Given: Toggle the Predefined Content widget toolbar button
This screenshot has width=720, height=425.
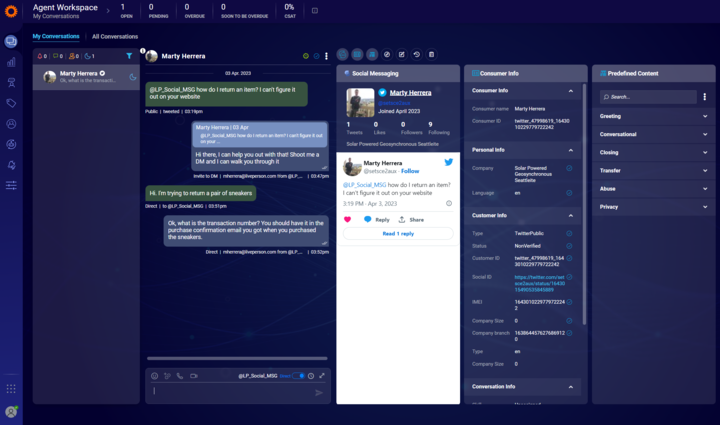Looking at the screenshot, I should (372, 55).
